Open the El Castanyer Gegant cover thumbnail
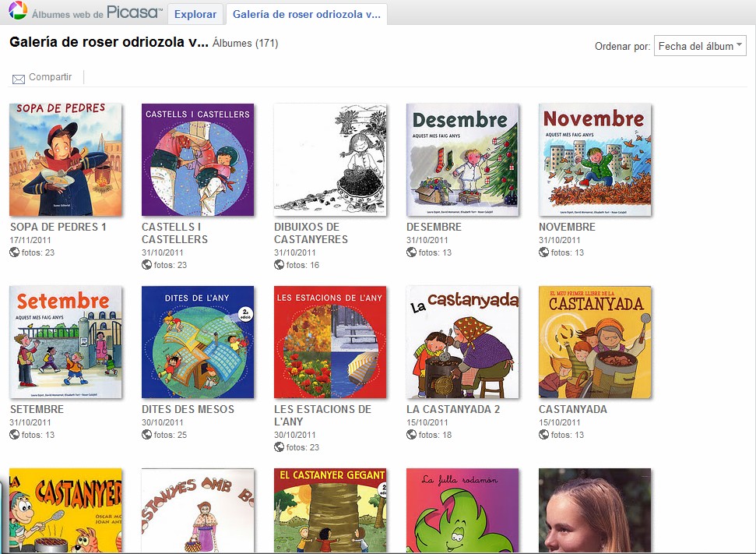The image size is (756, 554). point(330,510)
